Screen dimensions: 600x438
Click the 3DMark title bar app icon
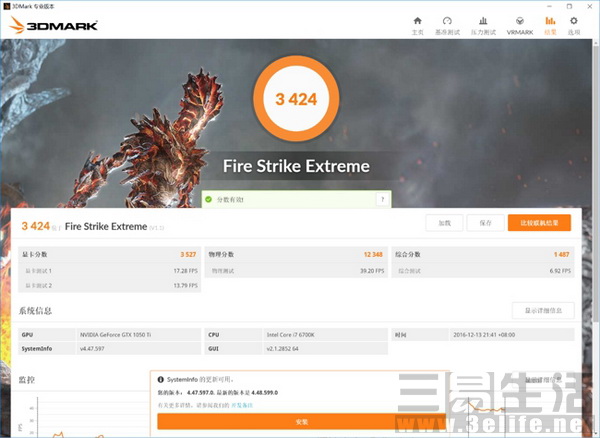coord(6,6)
